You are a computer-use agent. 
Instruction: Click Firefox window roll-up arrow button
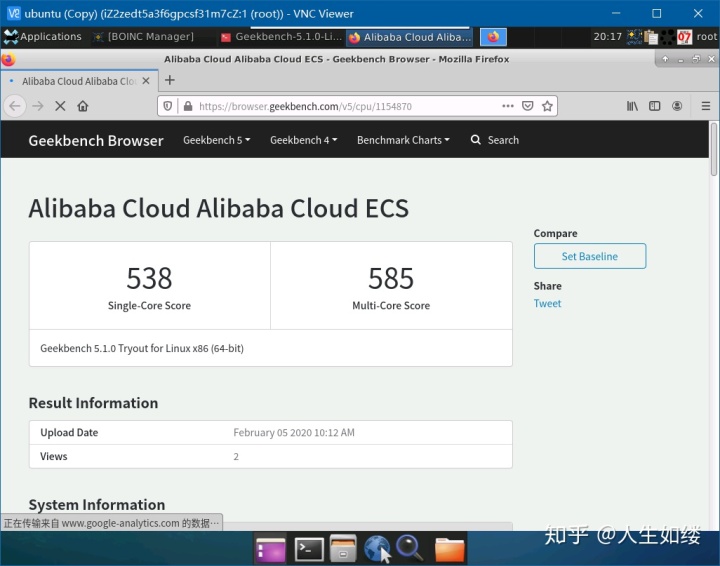point(665,59)
